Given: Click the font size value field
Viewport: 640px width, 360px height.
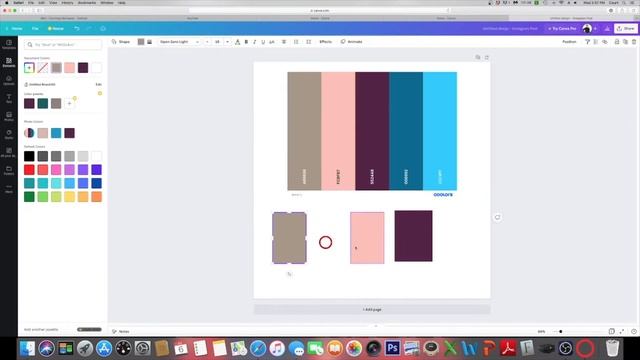Looking at the screenshot, I should pos(218,42).
